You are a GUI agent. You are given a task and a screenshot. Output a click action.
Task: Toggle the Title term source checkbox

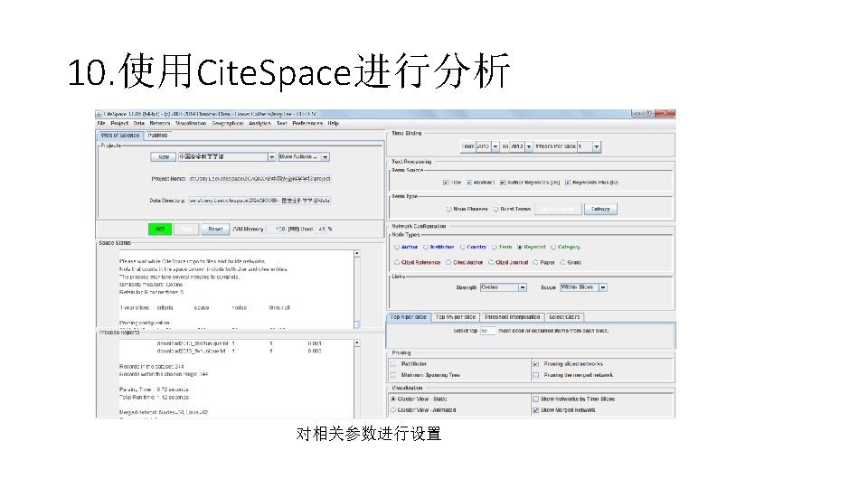pos(446,183)
